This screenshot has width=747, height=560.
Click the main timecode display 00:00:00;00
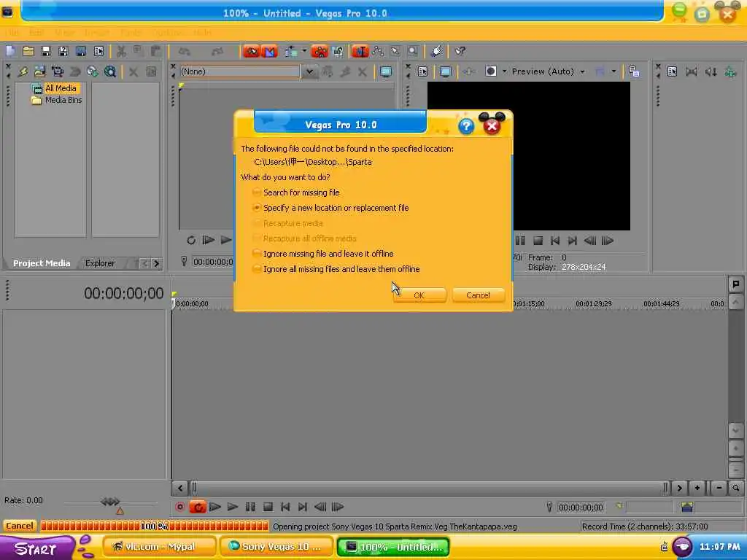(123, 293)
